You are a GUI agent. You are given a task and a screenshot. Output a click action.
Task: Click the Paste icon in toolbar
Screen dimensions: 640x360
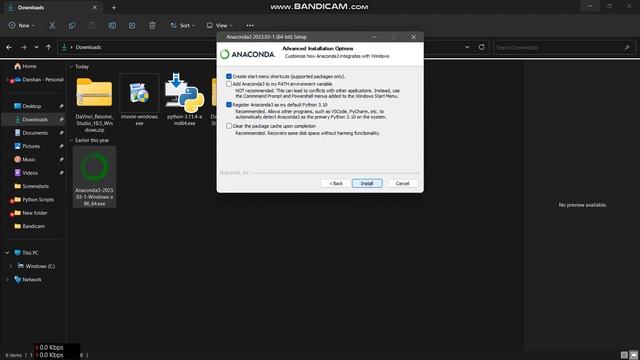pyautogui.click(x=92, y=25)
